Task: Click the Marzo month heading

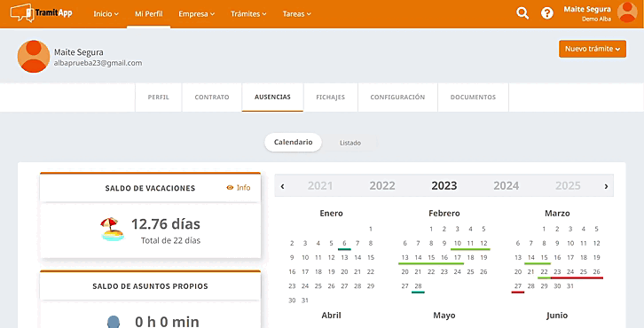Action: [x=557, y=214]
